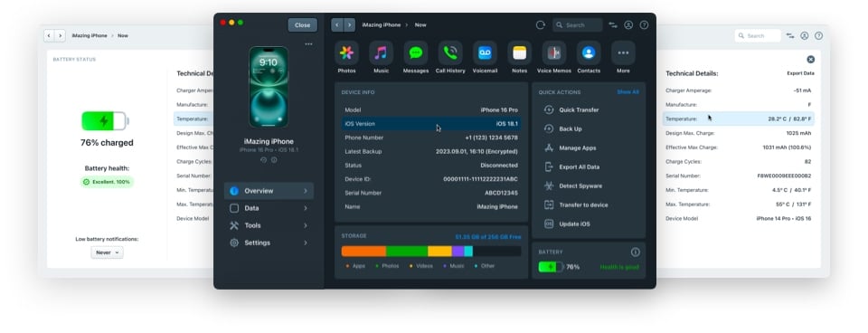The width and height of the screenshot is (868, 333).
Task: Expand the Data section in the sidebar
Action: tap(269, 208)
